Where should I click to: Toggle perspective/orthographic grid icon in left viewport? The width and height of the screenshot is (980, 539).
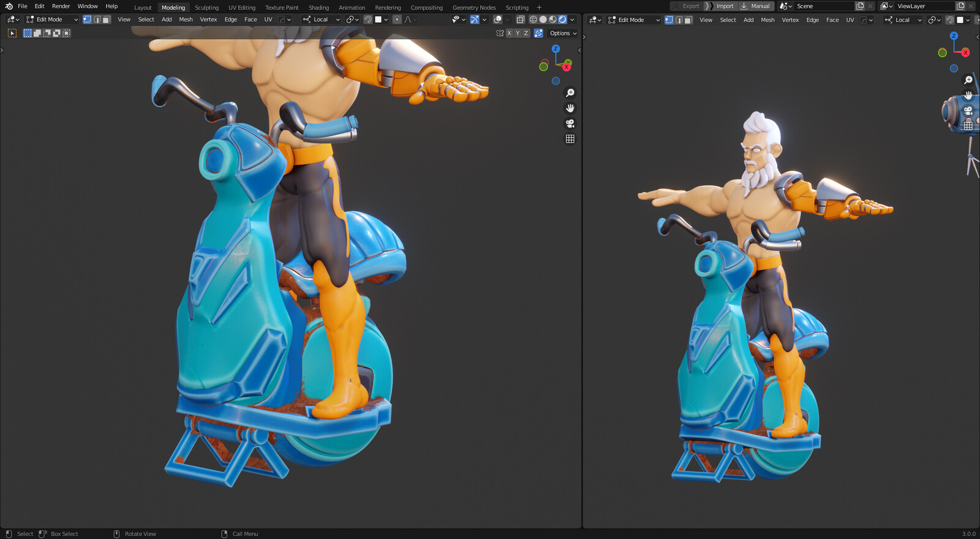(x=570, y=138)
